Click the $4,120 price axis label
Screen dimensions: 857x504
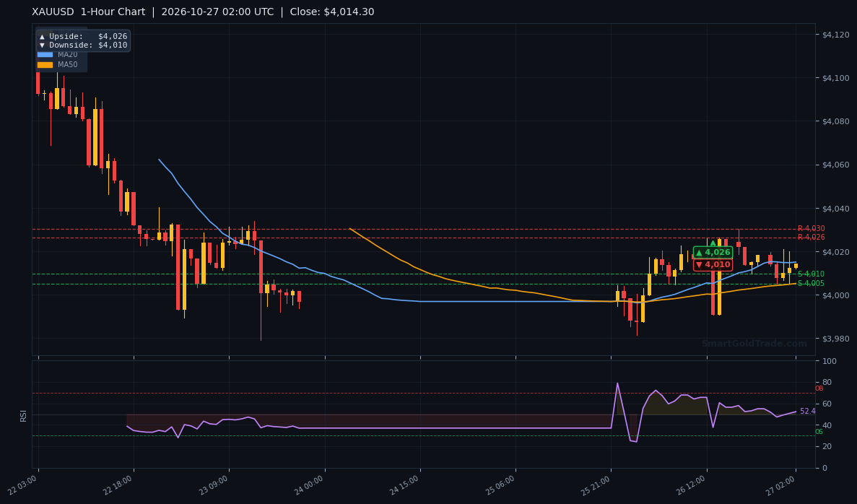click(x=835, y=35)
